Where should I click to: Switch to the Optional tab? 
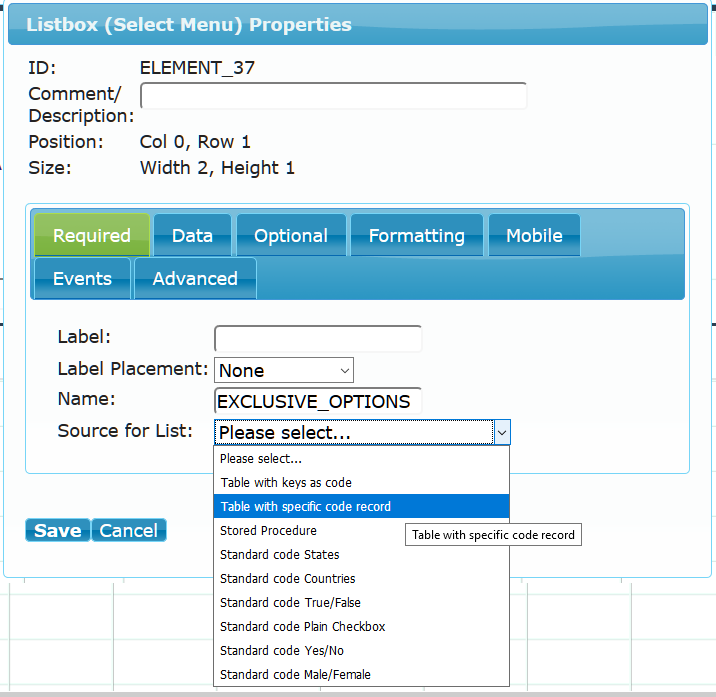point(291,235)
